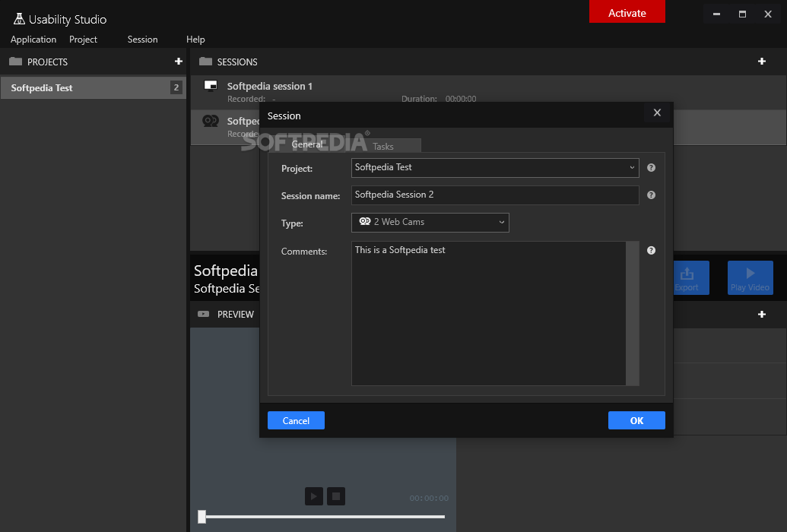Screen dimensions: 787x532
Task: Open the Help menu
Action: pos(195,40)
